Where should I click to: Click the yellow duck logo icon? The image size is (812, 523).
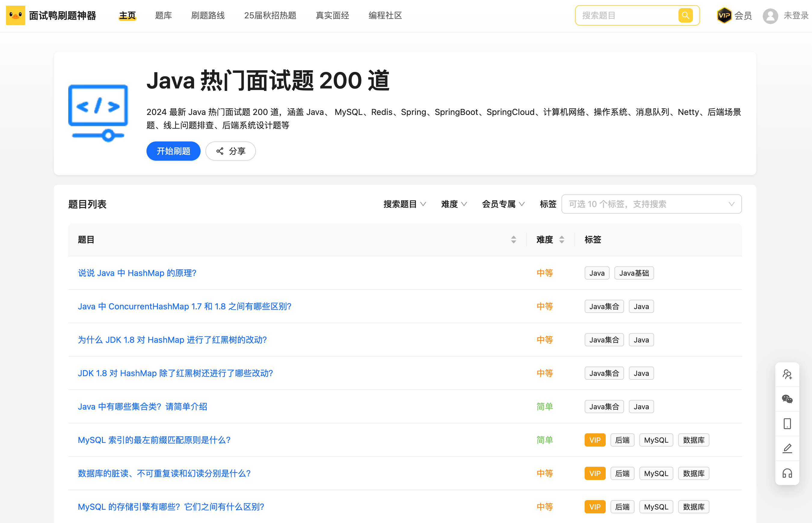16,15
